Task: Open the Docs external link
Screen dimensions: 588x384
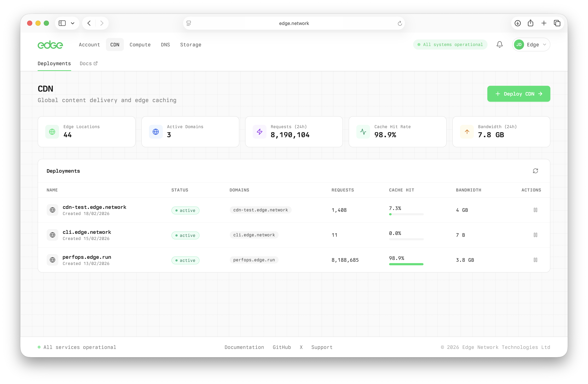Action: 88,64
